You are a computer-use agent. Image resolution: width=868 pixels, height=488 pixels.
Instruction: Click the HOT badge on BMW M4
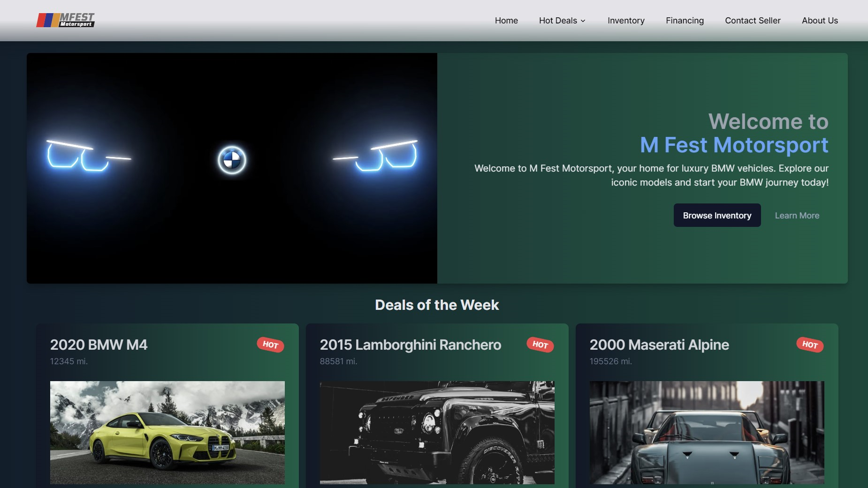[x=270, y=345]
